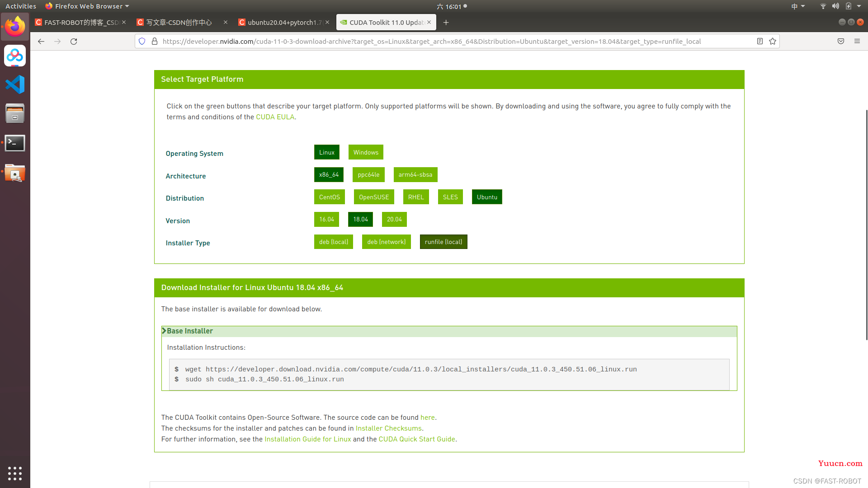Open the source code 'here' link
The width and height of the screenshot is (868, 488).
(427, 418)
